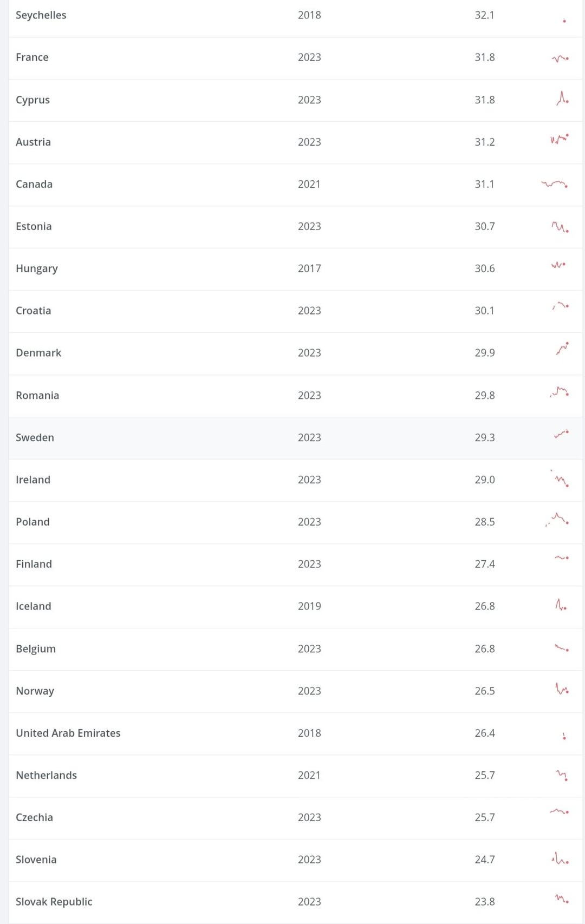This screenshot has width=585, height=924.
Task: Click the Seychelles country name
Action: pos(41,15)
